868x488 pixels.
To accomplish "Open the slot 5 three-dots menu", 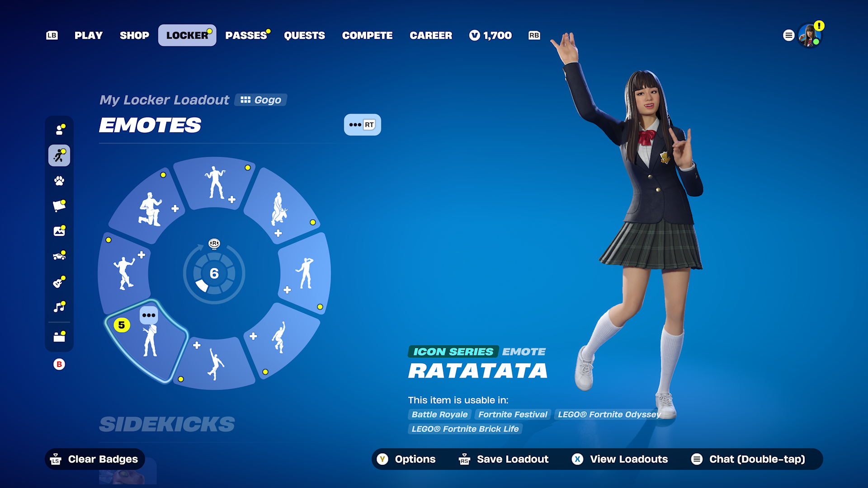I will pyautogui.click(x=149, y=315).
